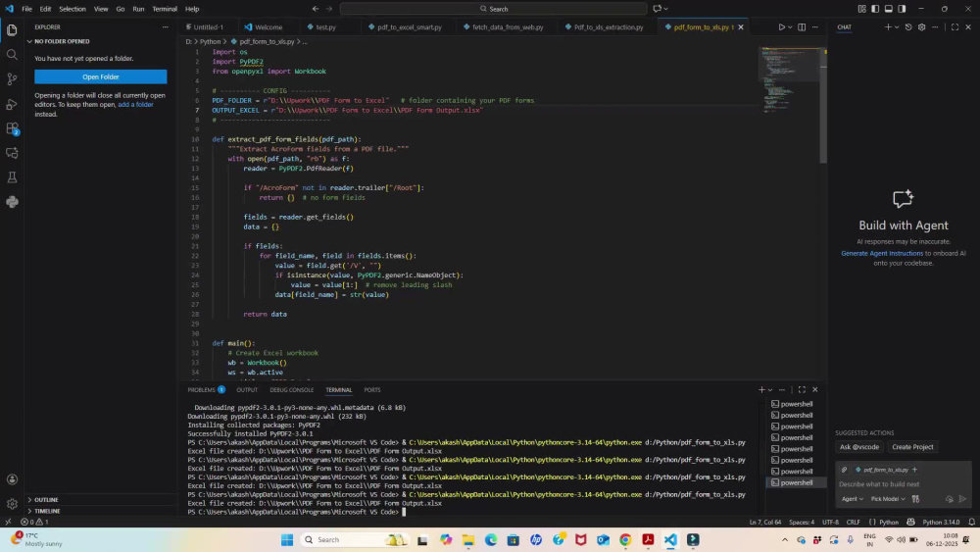This screenshot has height=552, width=980.
Task: Open Copilot status icon in status bar
Action: click(910, 522)
